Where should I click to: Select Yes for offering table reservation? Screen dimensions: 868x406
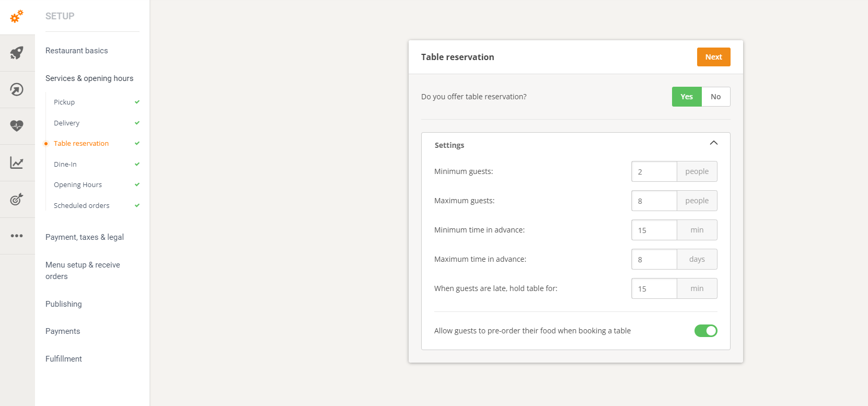687,97
